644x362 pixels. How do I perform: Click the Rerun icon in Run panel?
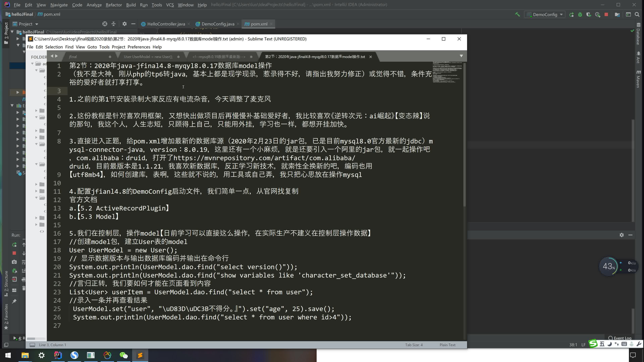pyautogui.click(x=14, y=245)
